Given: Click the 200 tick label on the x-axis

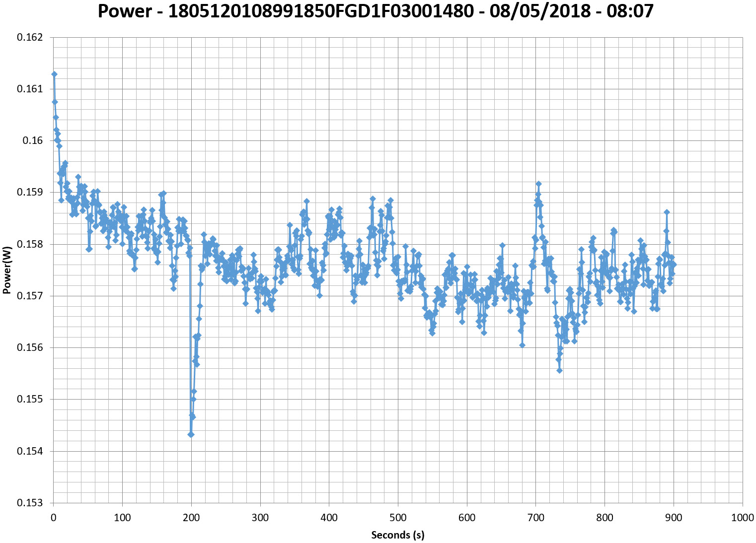Looking at the screenshot, I should coord(191,518).
